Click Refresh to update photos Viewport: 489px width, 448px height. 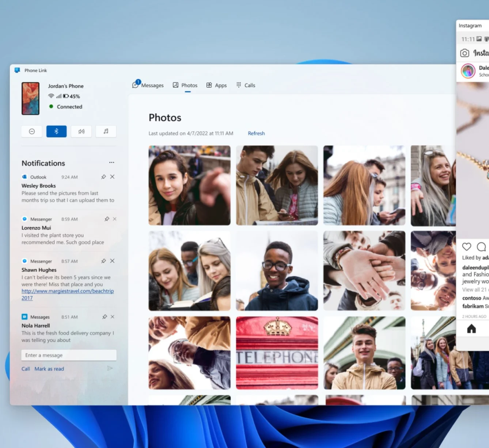256,133
